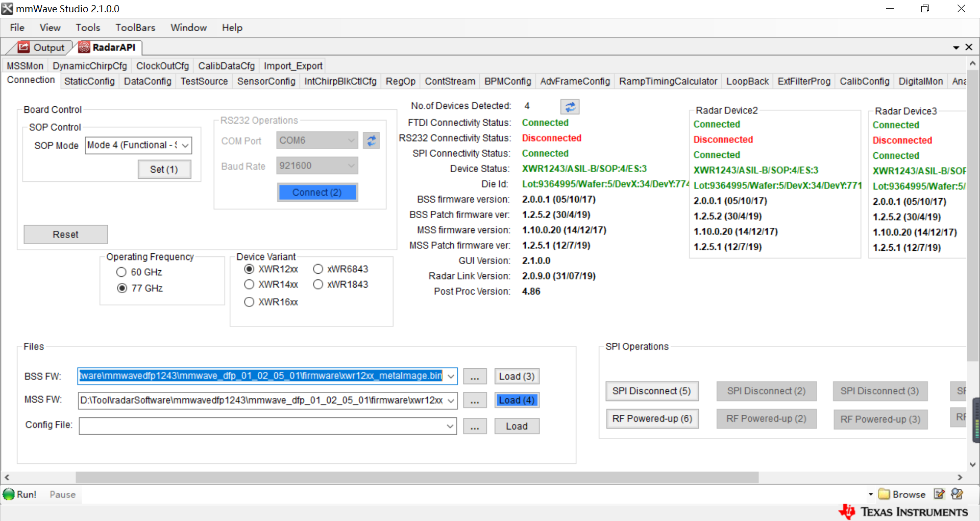Refresh the COM port list
Viewport: 980px width, 521px height.
tap(371, 140)
